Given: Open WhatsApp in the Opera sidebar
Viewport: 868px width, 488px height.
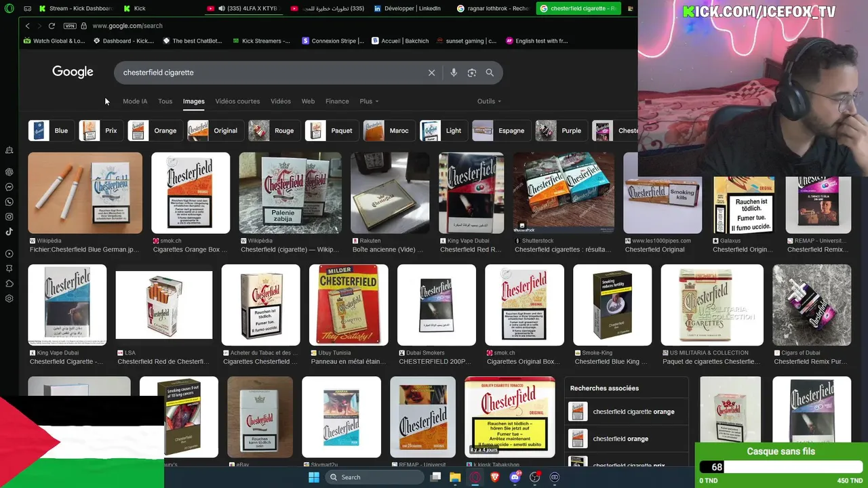Looking at the screenshot, I should click(x=9, y=202).
